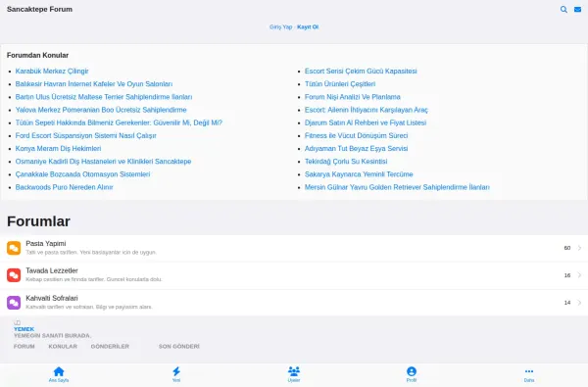Open Escort Serisi Çekim Gücü topic
The image size is (588, 387).
(x=361, y=72)
